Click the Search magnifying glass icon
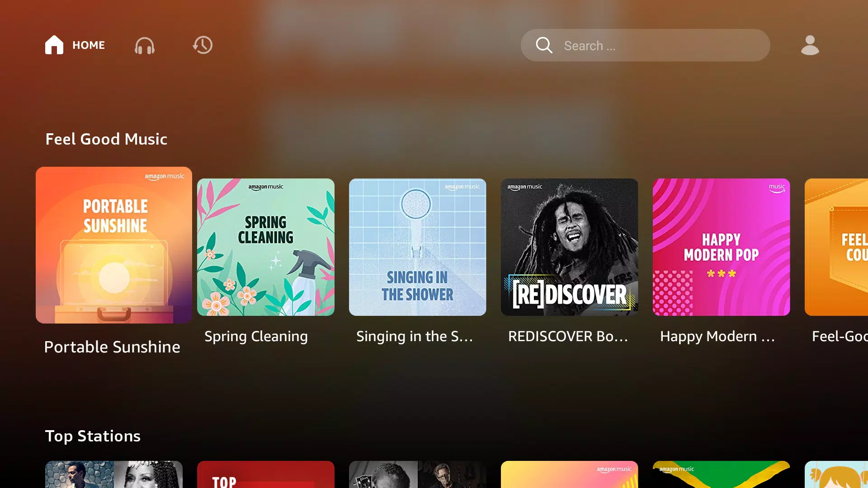Screen dimensions: 868x488 [x=544, y=45]
